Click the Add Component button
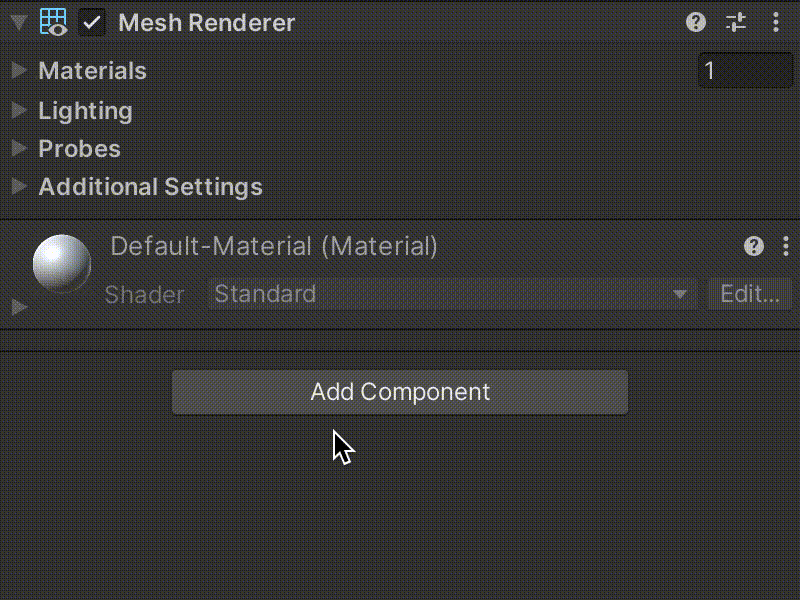This screenshot has height=600, width=800. [x=399, y=391]
